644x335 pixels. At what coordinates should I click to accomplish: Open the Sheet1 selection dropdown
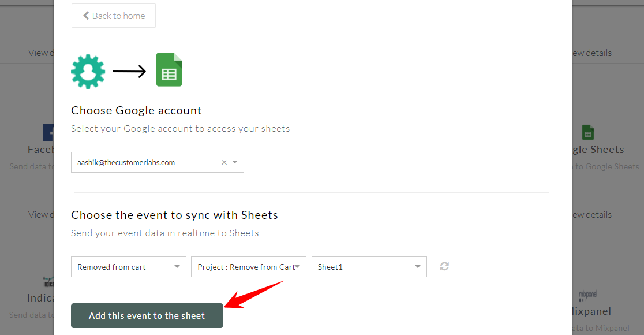(369, 267)
